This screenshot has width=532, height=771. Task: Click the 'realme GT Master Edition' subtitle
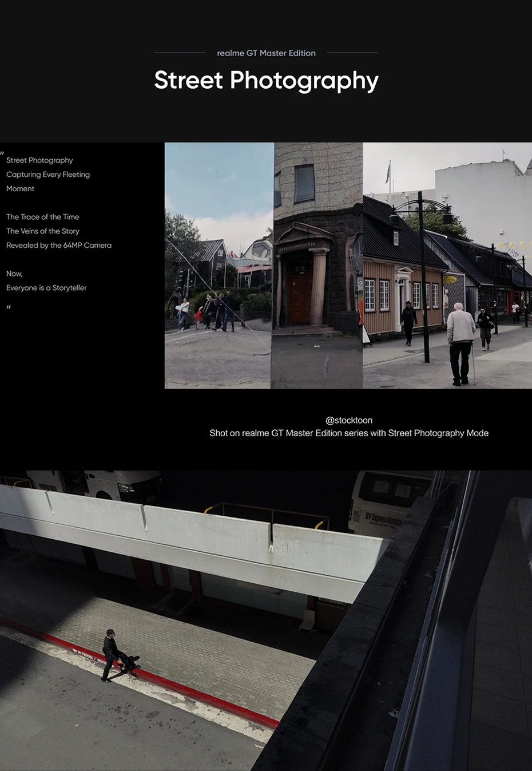coord(266,53)
